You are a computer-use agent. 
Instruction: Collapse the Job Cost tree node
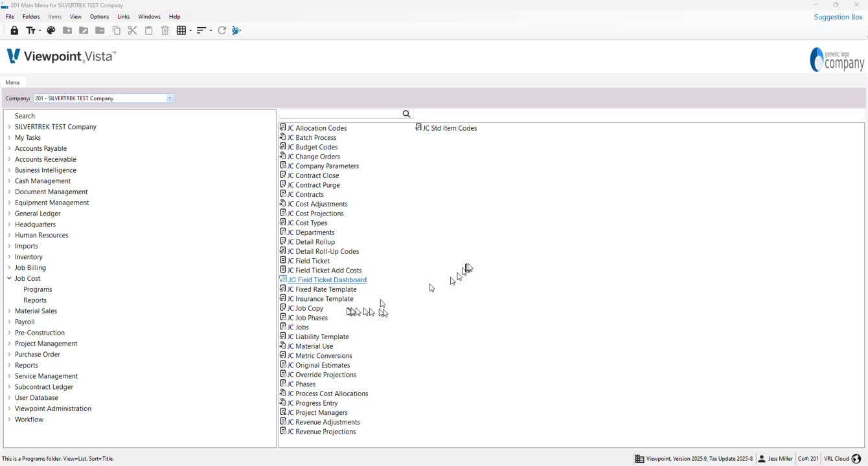pyautogui.click(x=9, y=278)
